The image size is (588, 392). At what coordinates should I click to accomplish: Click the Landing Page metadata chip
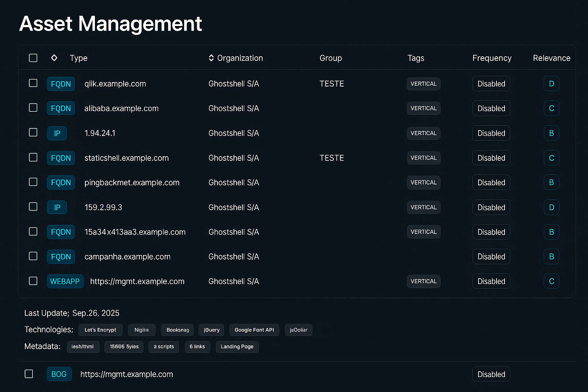tap(237, 346)
